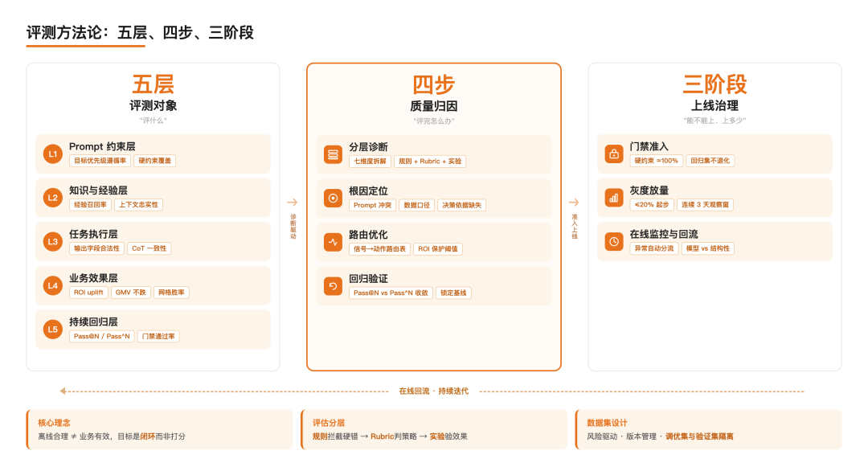Click the 分层诊断 stacked layers icon
The height and width of the screenshot is (467, 868).
[333, 154]
